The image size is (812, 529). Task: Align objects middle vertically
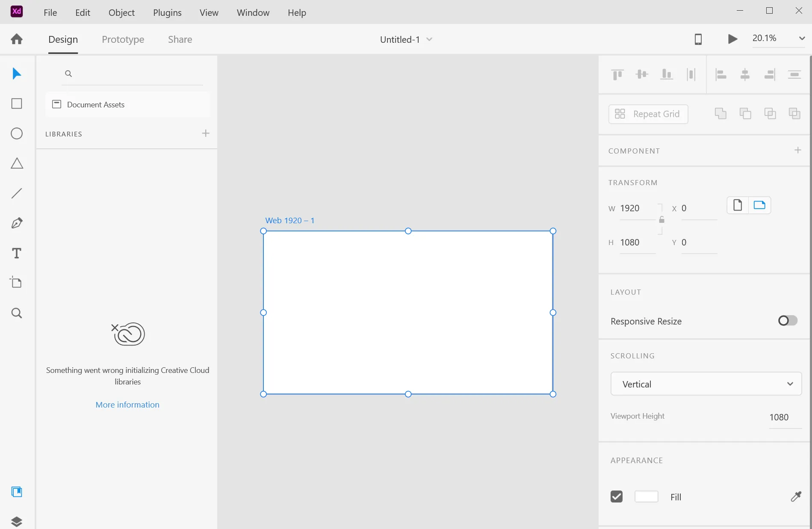click(642, 74)
